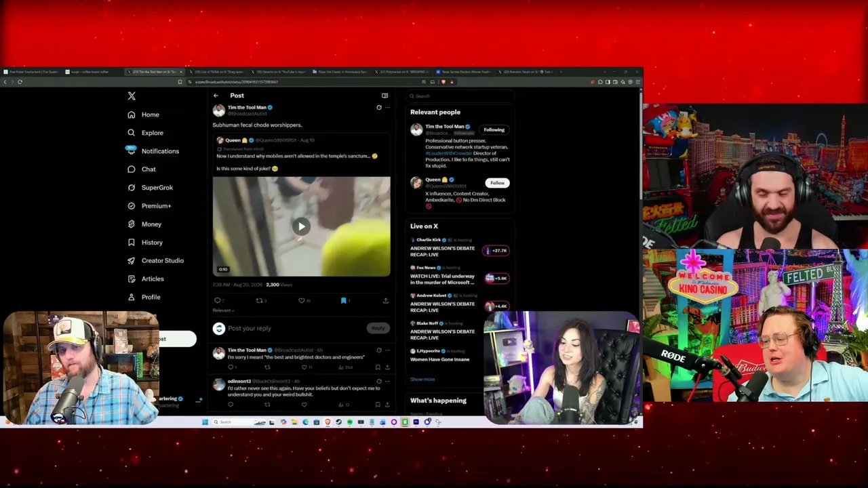Image resolution: width=868 pixels, height=488 pixels.
Task: Switch to the Pizza Hut Classic browser tab
Action: pyautogui.click(x=340, y=72)
